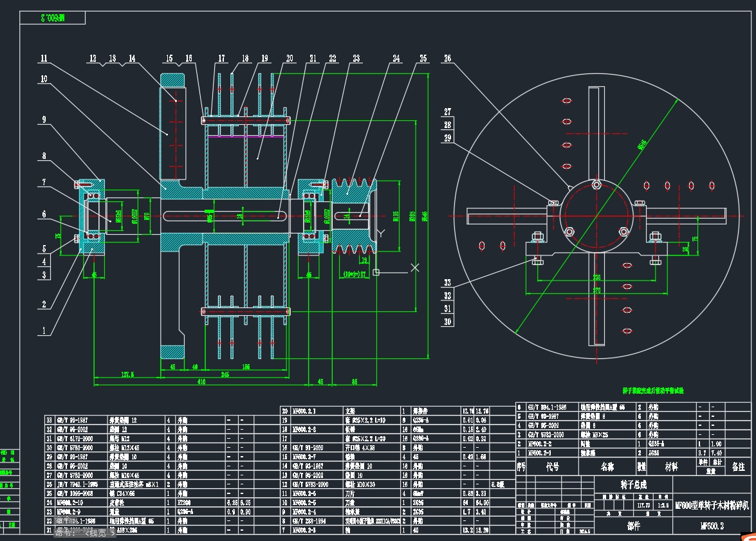This screenshot has height=541, width=756.
Task: Click the scale value '1:2.5' in title block
Action: click(663, 506)
